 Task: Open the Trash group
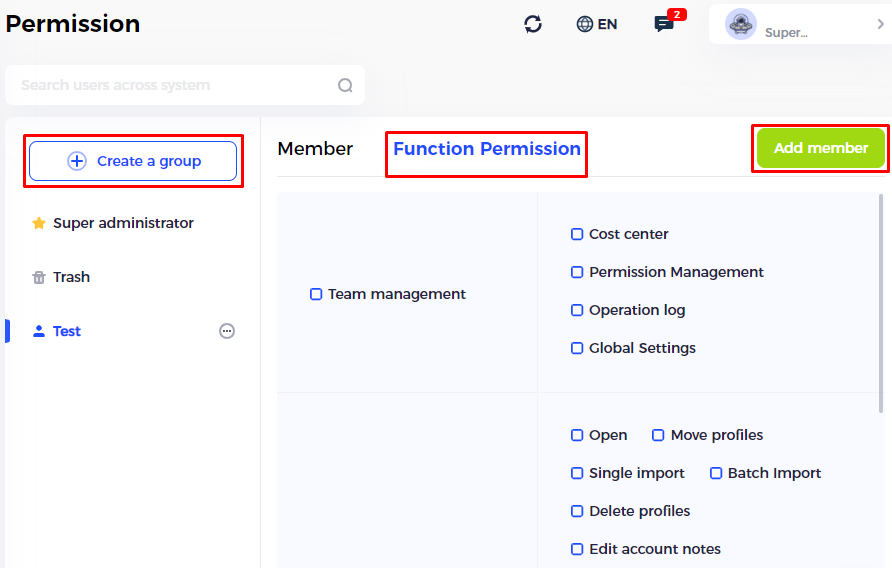[71, 277]
